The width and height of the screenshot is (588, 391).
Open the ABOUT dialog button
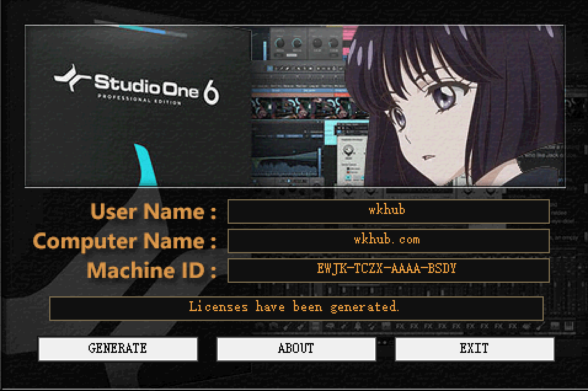click(x=296, y=349)
